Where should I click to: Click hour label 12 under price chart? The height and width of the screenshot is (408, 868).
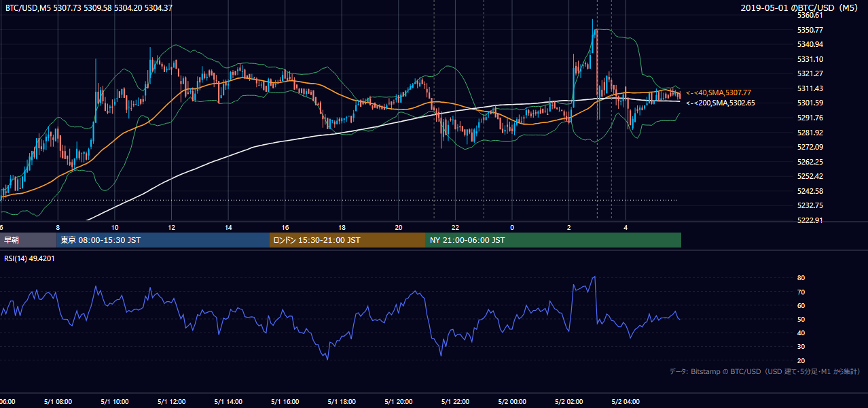point(172,227)
